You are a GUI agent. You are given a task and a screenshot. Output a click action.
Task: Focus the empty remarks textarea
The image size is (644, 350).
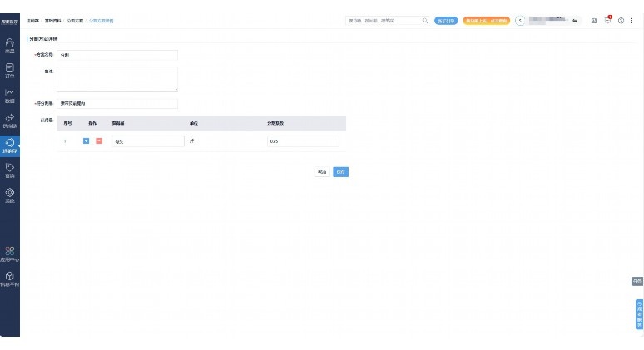pos(117,79)
